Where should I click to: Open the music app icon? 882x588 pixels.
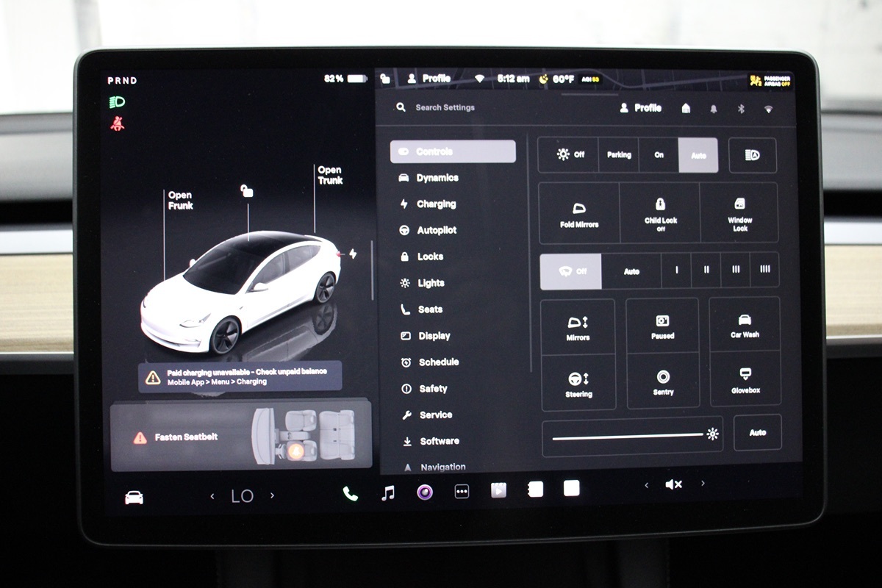388,493
